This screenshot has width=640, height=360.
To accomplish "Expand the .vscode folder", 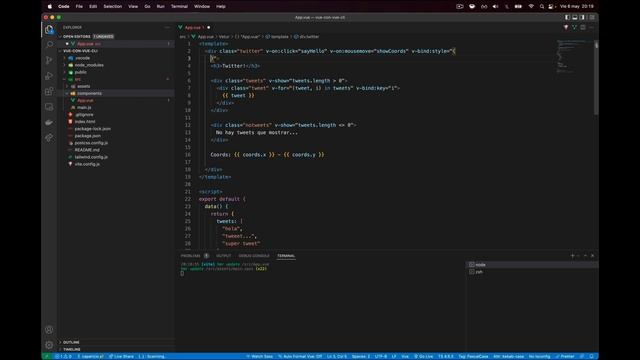I will (x=82, y=58).
